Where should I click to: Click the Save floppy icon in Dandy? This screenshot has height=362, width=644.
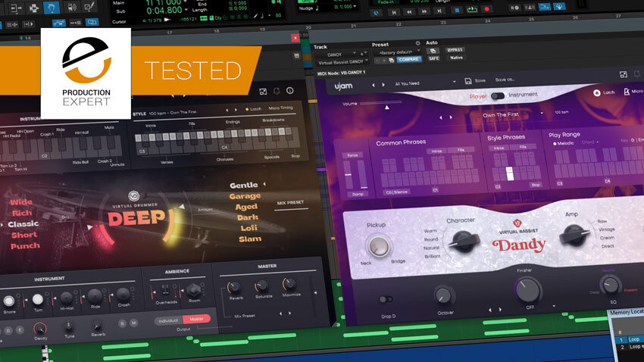pyautogui.click(x=467, y=81)
